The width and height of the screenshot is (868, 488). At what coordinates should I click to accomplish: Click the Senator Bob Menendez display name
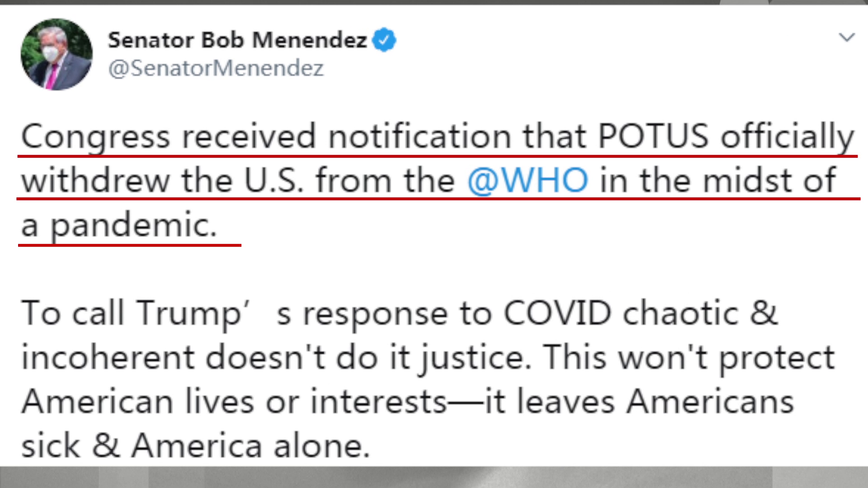(237, 40)
